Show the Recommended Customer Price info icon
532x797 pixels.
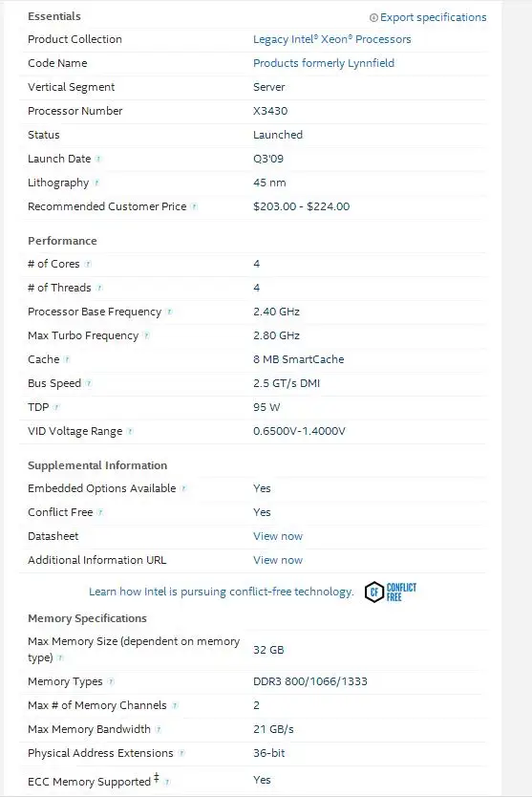click(x=194, y=206)
